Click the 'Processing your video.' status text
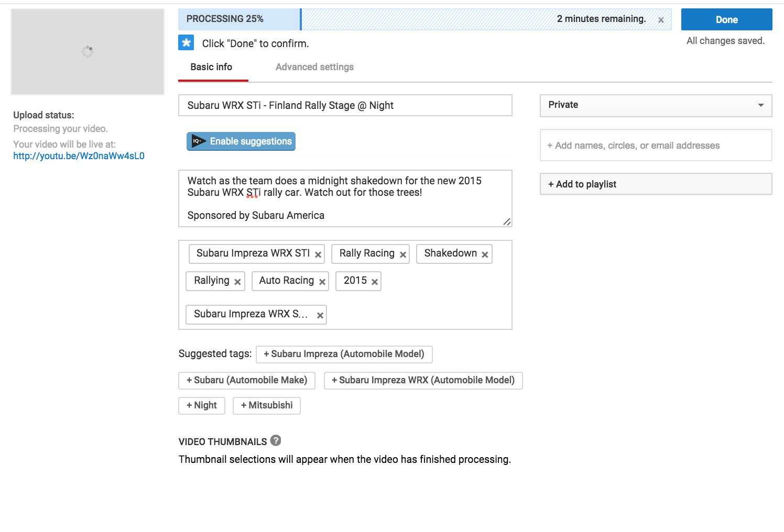Screen dimensions: 784x532 click(x=60, y=129)
